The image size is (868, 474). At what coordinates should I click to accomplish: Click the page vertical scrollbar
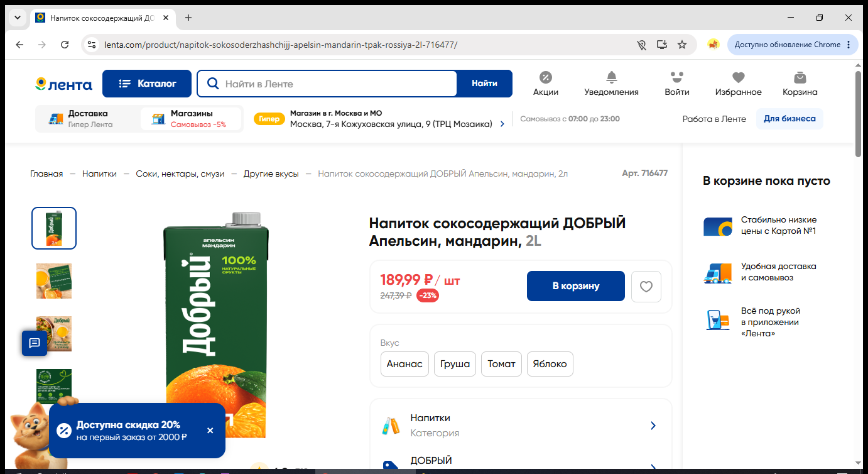click(x=858, y=113)
